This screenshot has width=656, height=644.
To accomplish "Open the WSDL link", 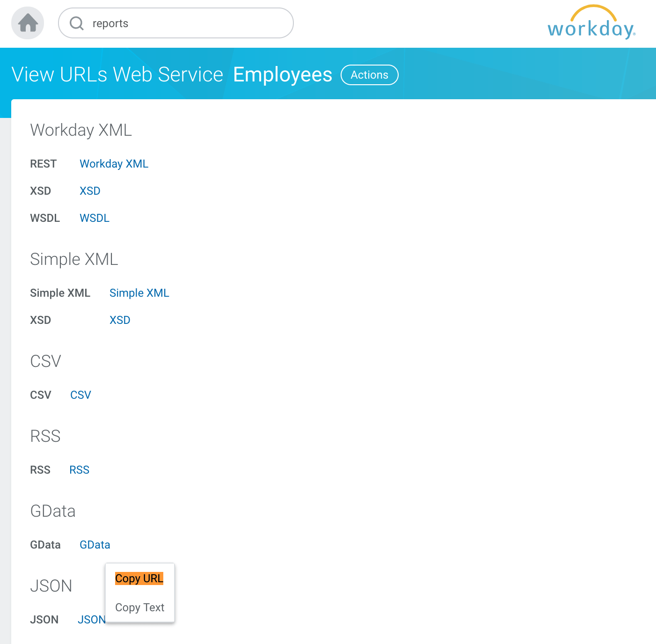I will (x=95, y=218).
